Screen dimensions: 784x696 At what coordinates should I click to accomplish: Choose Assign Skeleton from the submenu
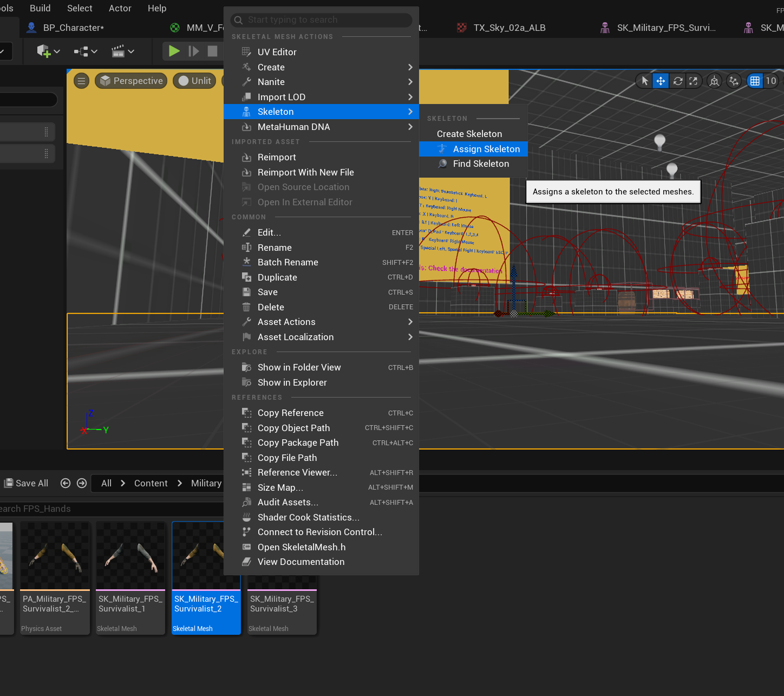486,149
